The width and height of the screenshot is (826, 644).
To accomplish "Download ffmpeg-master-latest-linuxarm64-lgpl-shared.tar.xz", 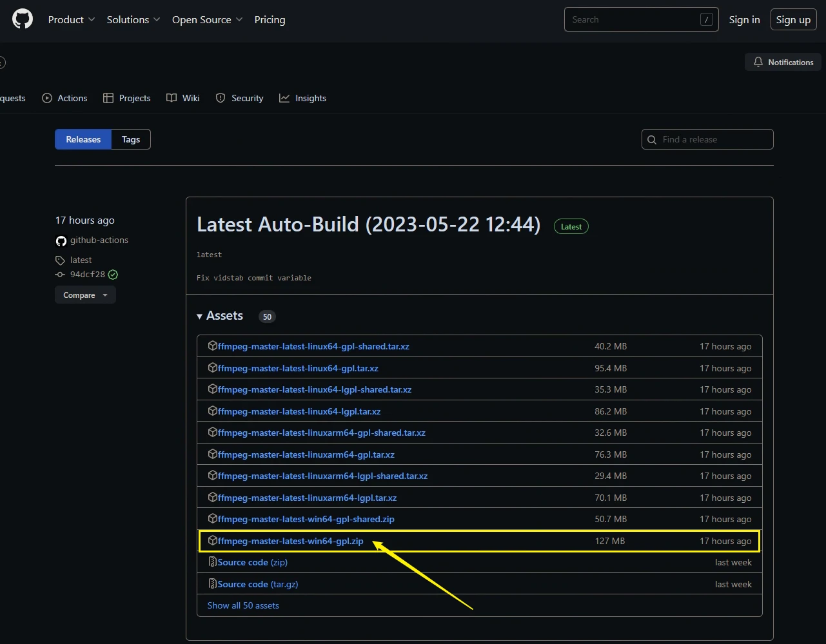I will pos(323,476).
